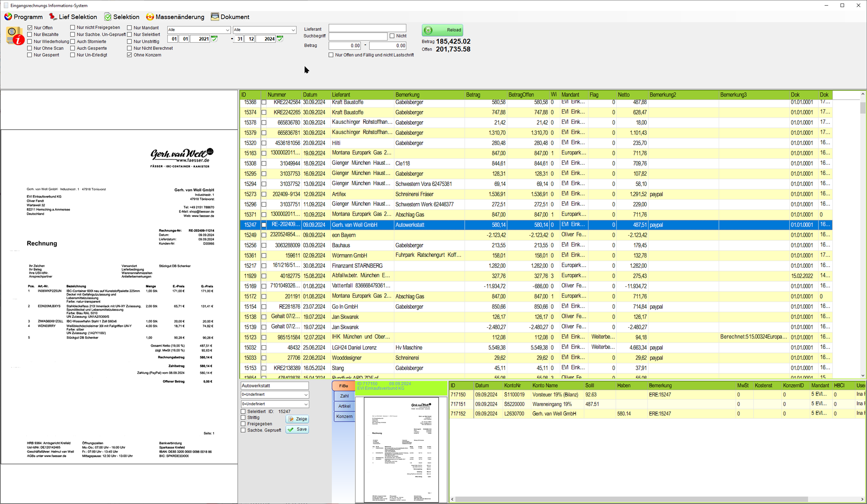Select the Artifex invoice row
This screenshot has height=504, width=867.
(536, 194)
